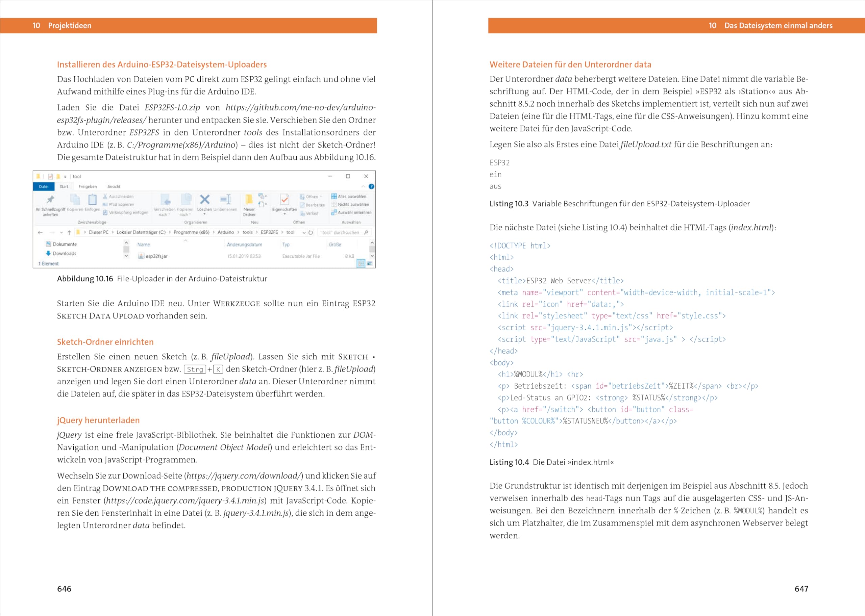Click the file list scroll down arrow
Screen dimensions: 865x616
(372, 256)
